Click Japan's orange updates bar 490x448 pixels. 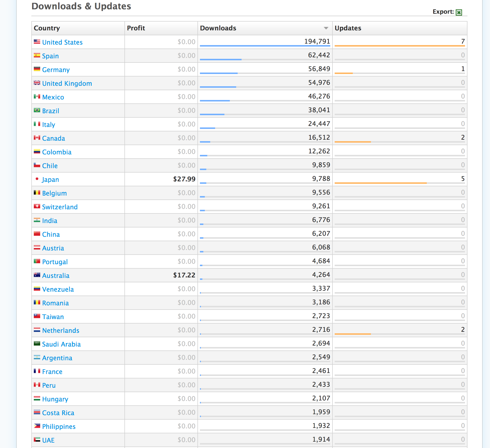(x=380, y=183)
